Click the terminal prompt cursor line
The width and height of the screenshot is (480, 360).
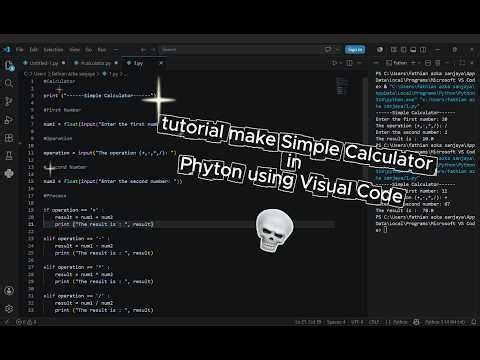click(382, 230)
